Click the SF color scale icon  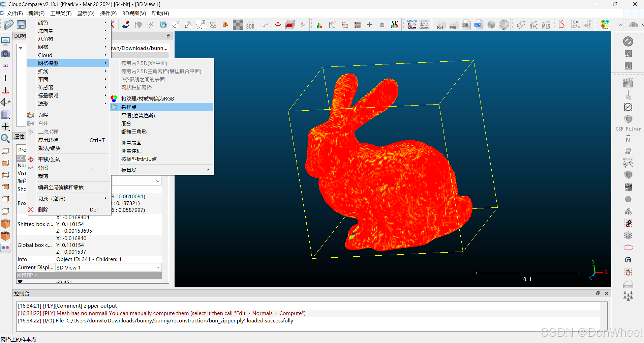pyautogui.click(x=395, y=25)
